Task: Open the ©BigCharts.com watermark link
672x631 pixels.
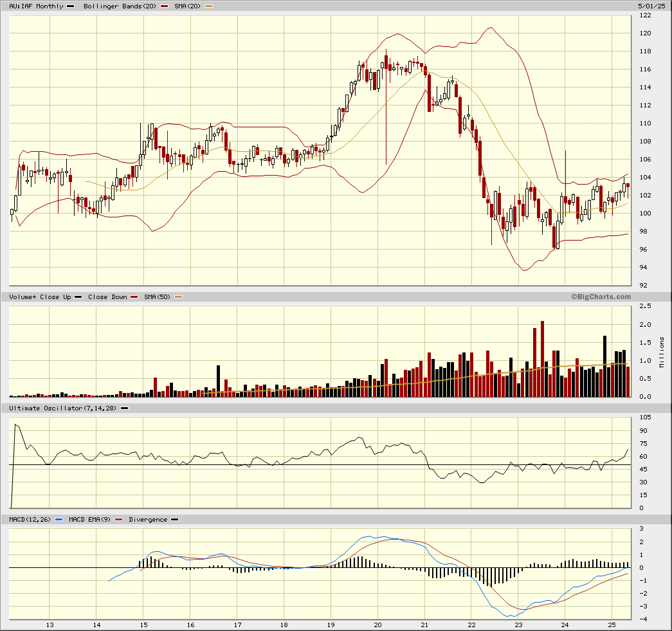Action: click(600, 297)
